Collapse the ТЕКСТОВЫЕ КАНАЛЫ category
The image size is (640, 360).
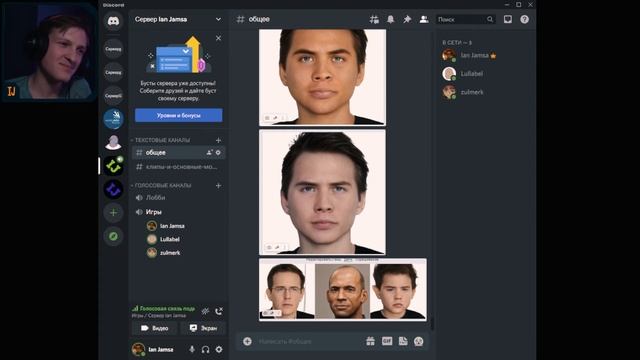click(162, 140)
